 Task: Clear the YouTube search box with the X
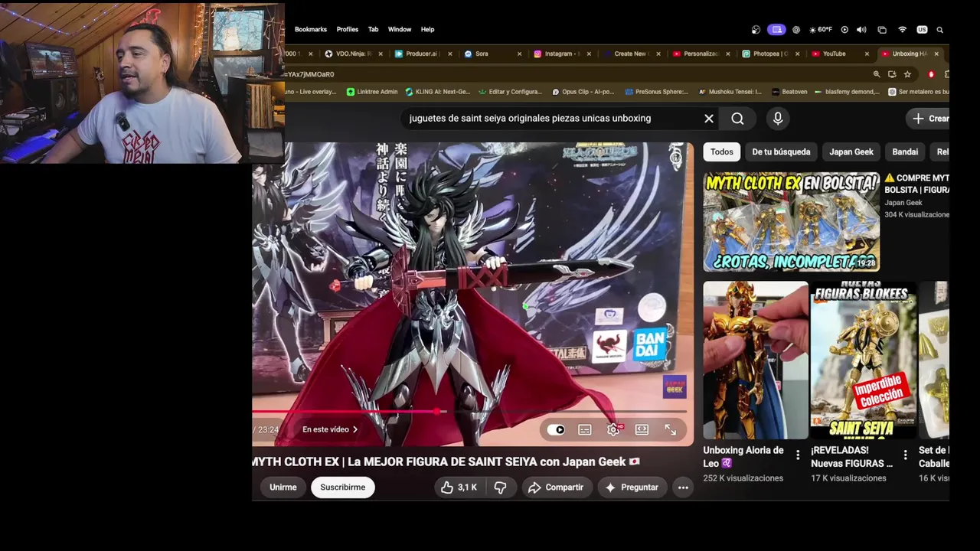(709, 119)
